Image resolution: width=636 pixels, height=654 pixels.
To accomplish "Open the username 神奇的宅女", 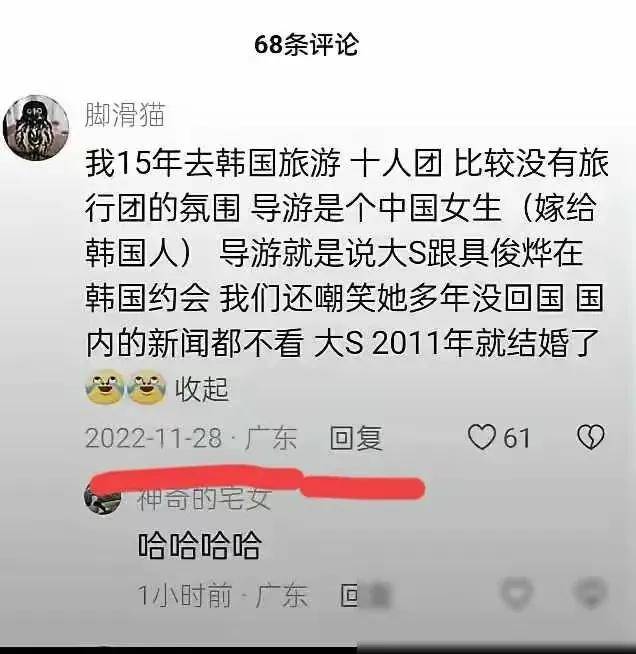I will coord(204,499).
